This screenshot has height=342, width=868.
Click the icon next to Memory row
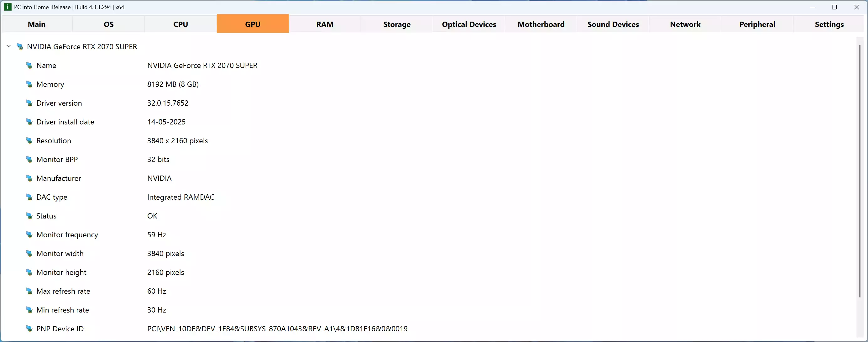pos(30,84)
